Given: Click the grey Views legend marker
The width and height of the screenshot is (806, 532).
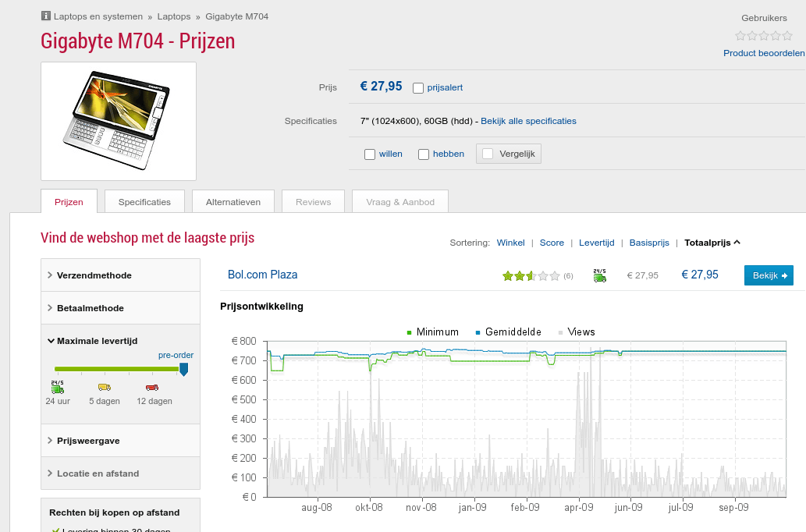Looking at the screenshot, I should [x=560, y=332].
